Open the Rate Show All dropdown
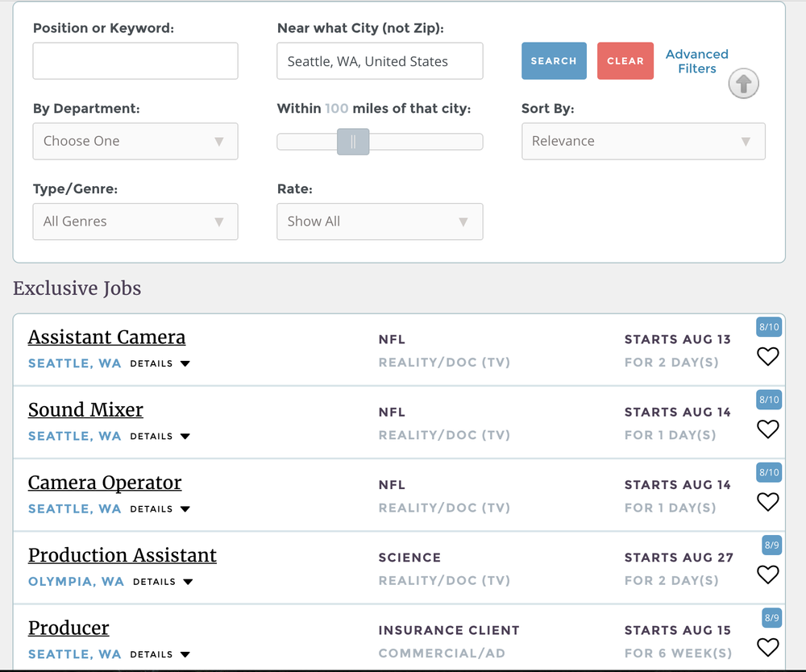 (x=380, y=222)
